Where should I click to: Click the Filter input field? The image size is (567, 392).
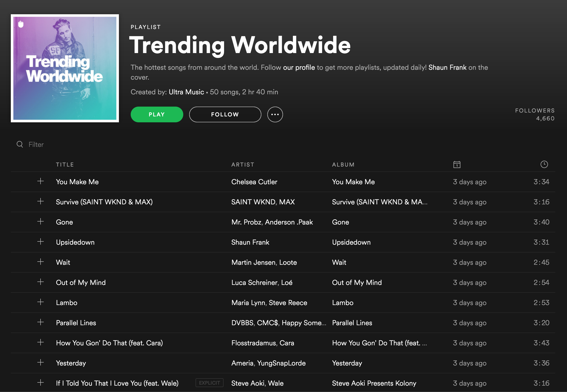pos(36,144)
